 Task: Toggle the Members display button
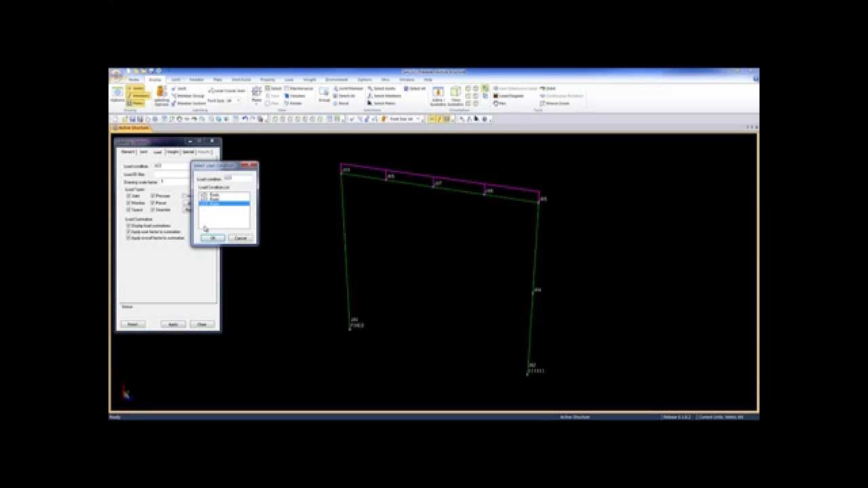click(x=138, y=96)
